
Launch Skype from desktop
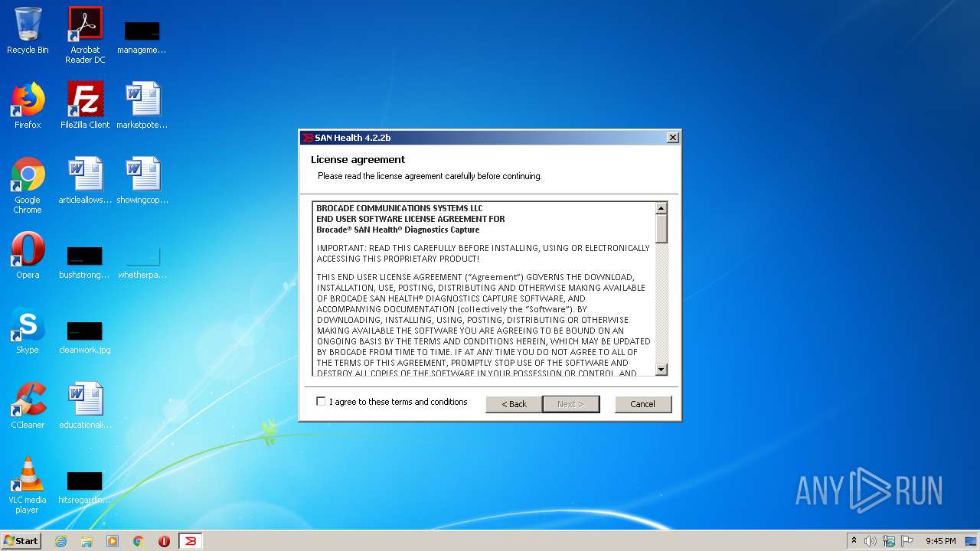tap(28, 331)
